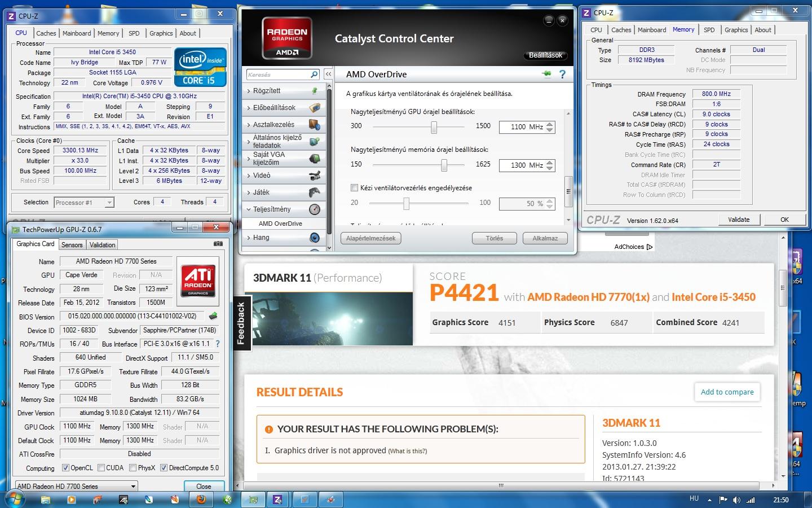Click Add to compare button
This screenshot has height=508, width=812.
pos(727,392)
